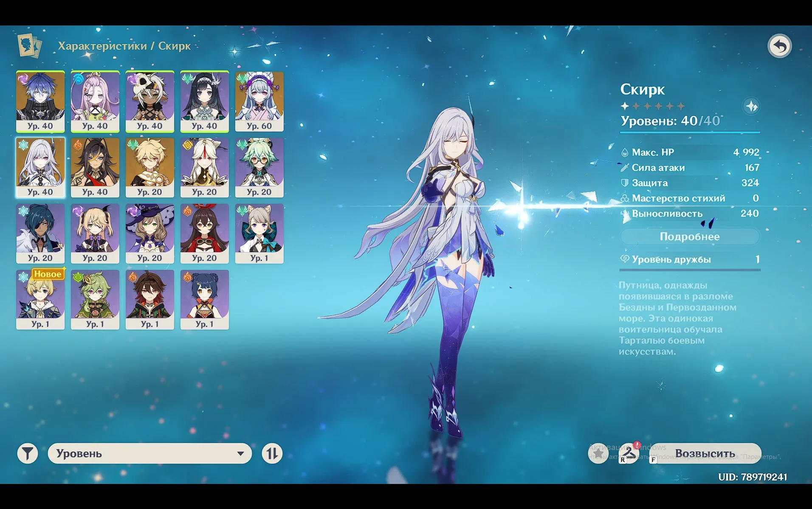Click the Сила атаки stat row

coord(690,168)
